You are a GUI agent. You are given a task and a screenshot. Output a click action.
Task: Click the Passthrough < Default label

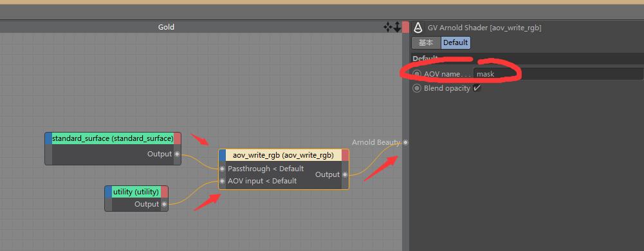[266, 169]
